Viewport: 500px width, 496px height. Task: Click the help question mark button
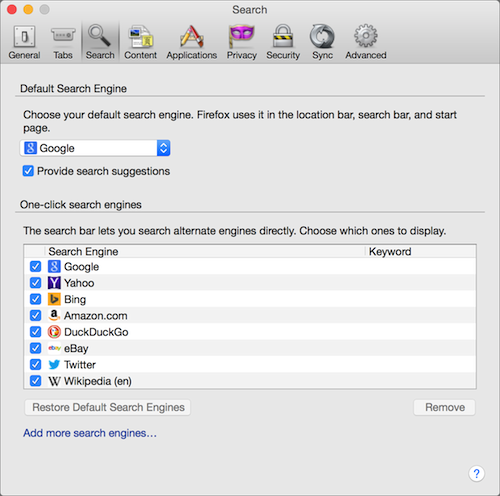point(476,473)
